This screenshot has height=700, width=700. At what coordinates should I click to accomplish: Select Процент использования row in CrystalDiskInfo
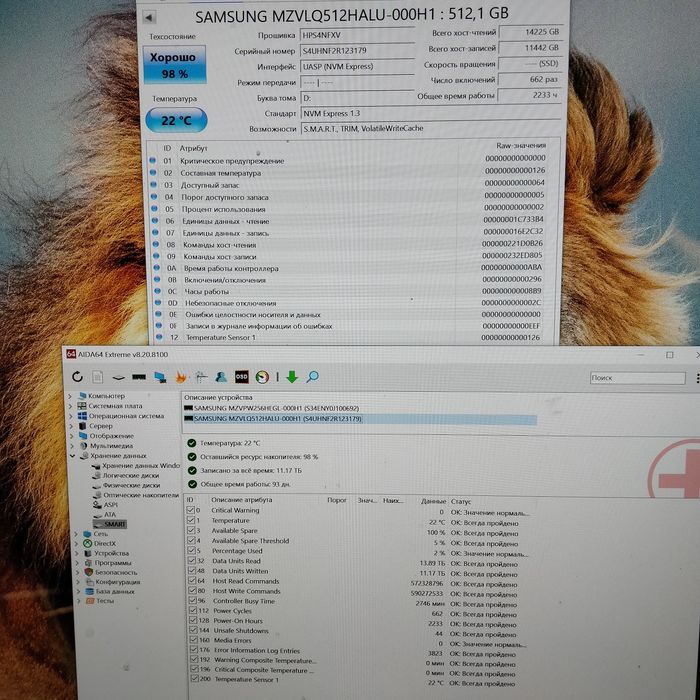coord(350,209)
